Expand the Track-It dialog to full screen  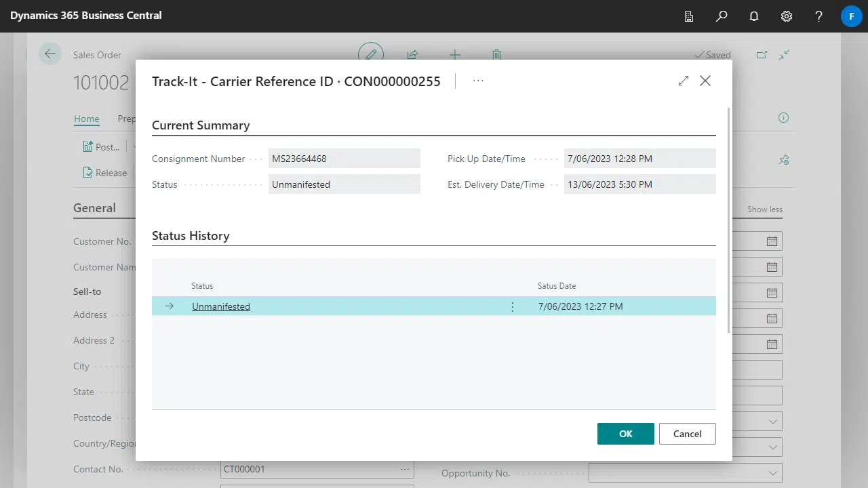(683, 81)
